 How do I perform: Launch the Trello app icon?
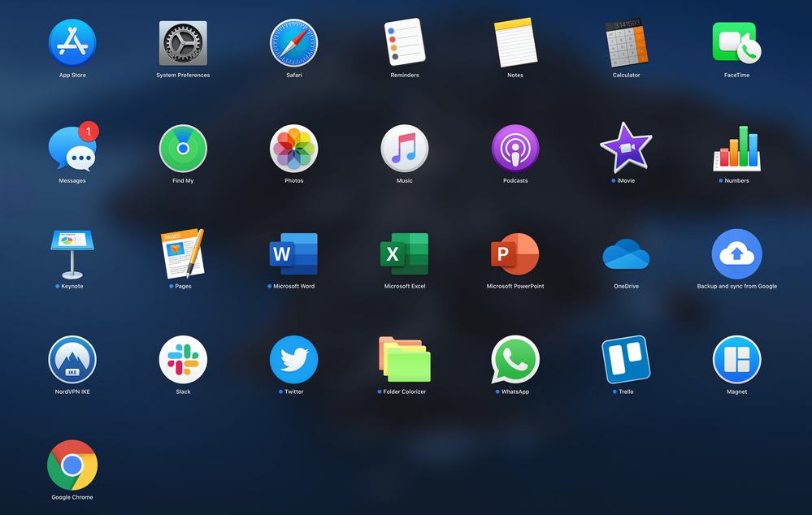pos(626,359)
